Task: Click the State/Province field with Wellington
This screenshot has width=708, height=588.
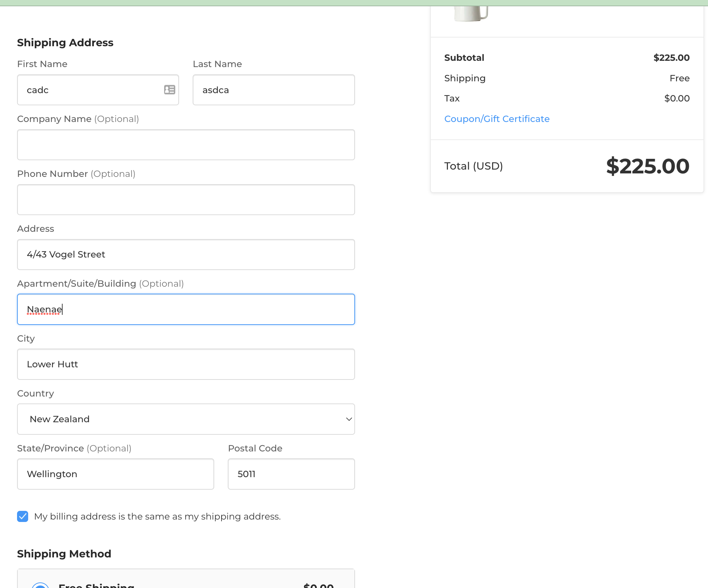Action: [x=115, y=474]
